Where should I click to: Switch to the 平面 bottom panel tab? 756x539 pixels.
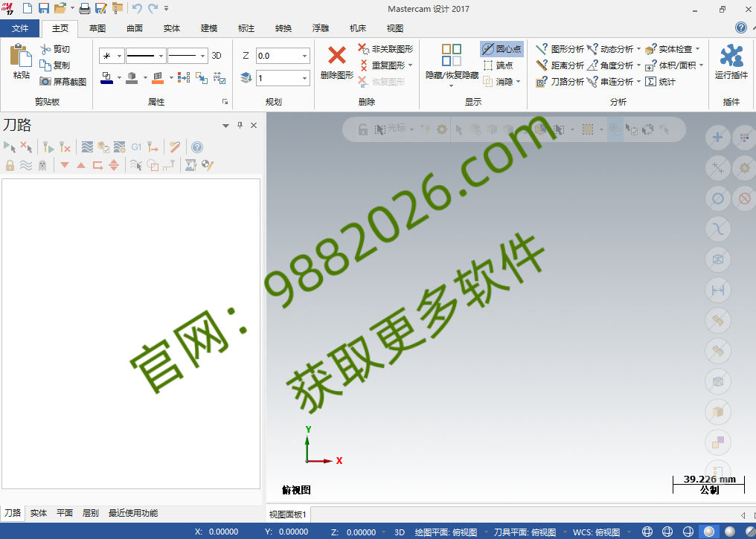pos(65,513)
